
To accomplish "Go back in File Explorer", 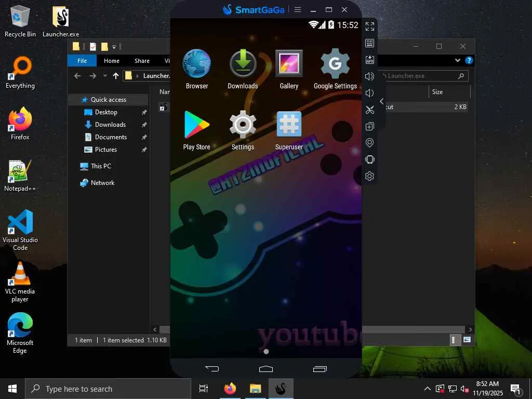I will [x=78, y=76].
